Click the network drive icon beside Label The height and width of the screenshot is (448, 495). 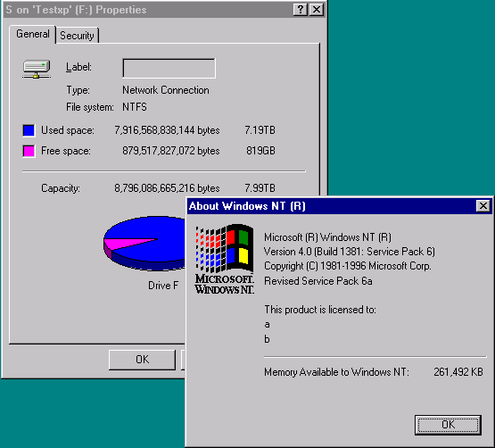tap(37, 69)
